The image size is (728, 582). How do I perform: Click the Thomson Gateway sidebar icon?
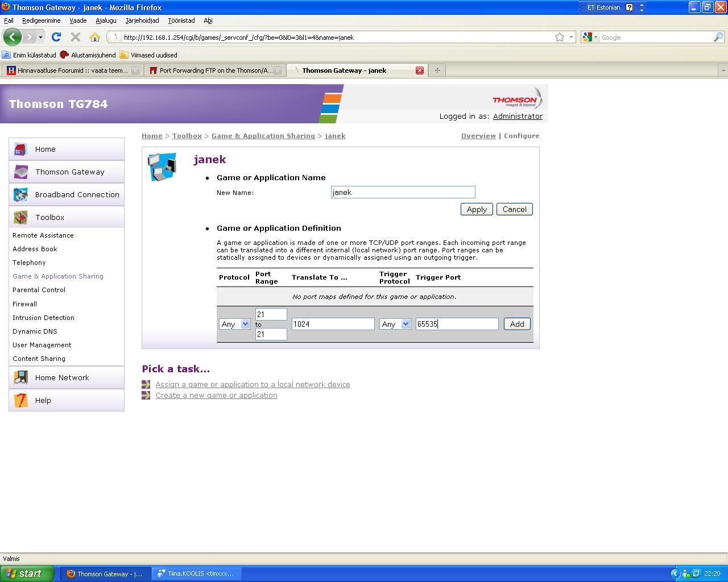coord(20,172)
